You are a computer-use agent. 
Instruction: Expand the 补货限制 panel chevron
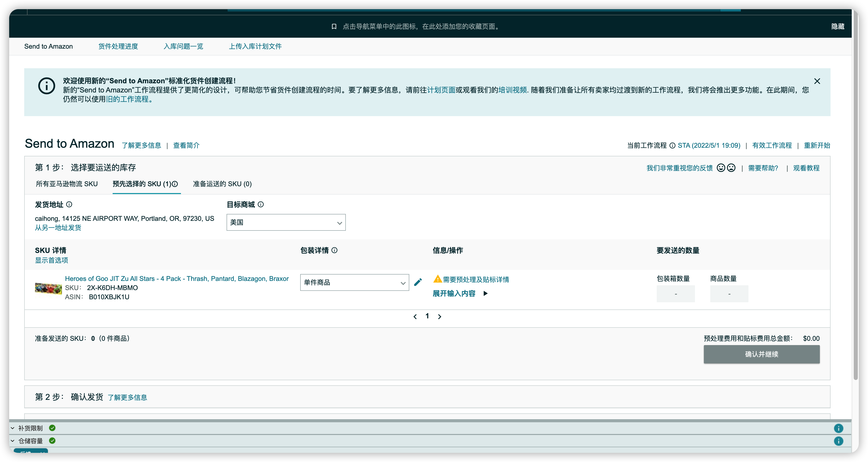[x=12, y=428]
